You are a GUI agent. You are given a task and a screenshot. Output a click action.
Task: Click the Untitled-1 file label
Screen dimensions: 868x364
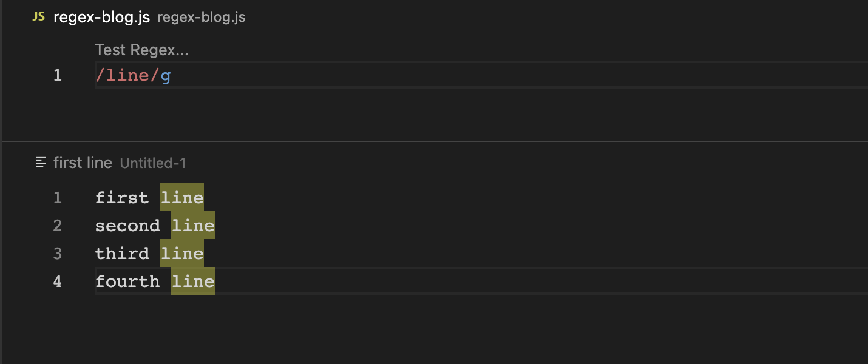153,163
